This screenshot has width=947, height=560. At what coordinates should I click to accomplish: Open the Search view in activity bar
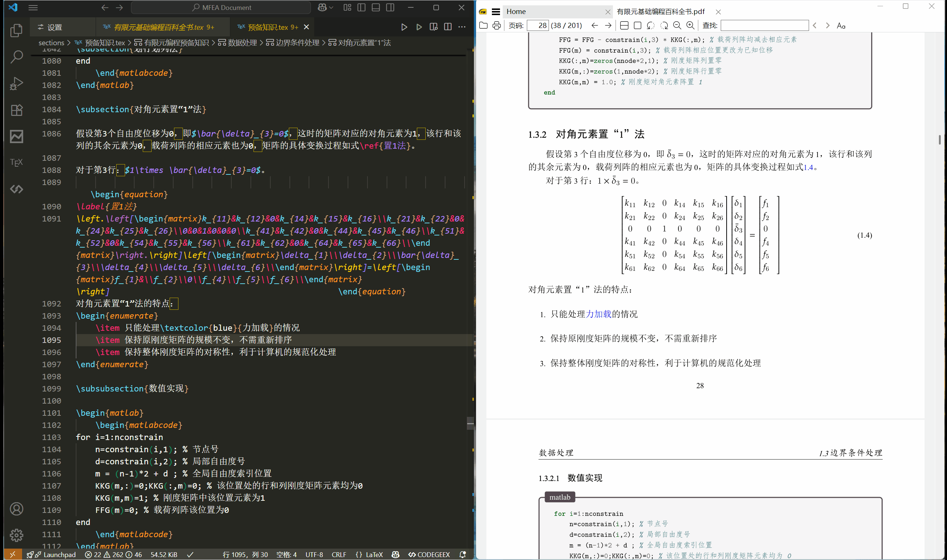click(x=16, y=57)
